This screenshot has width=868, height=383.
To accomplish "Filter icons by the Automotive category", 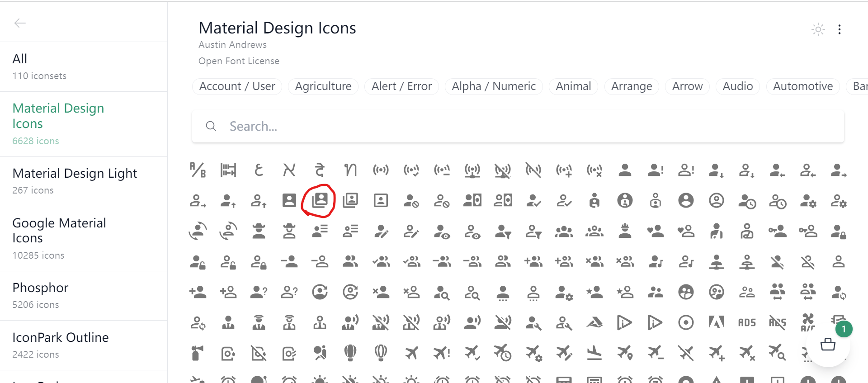I will click(802, 86).
